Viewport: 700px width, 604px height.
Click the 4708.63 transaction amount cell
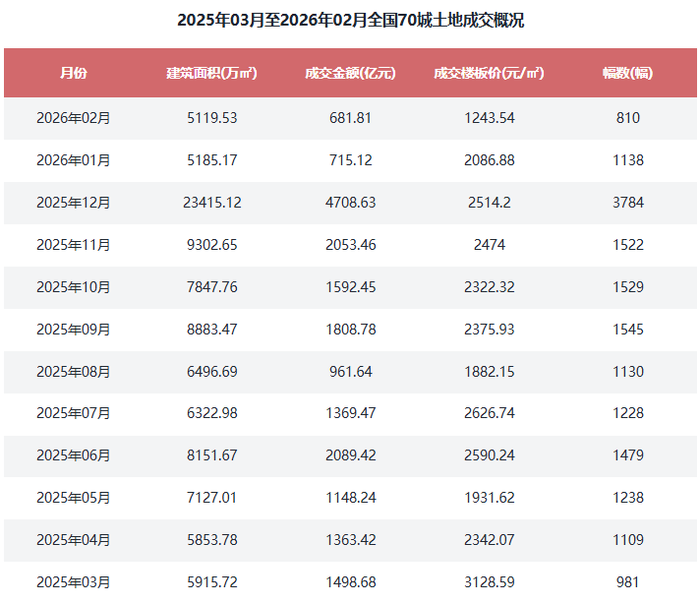point(350,203)
